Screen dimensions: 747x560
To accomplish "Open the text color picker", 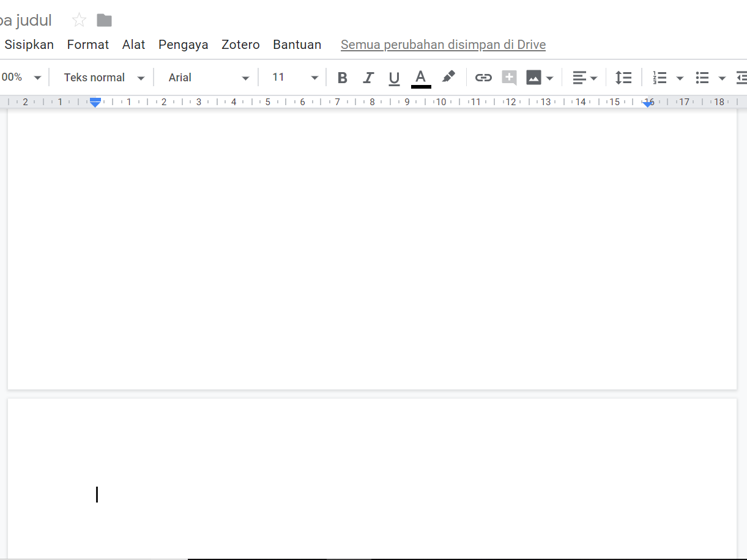I will 421,78.
